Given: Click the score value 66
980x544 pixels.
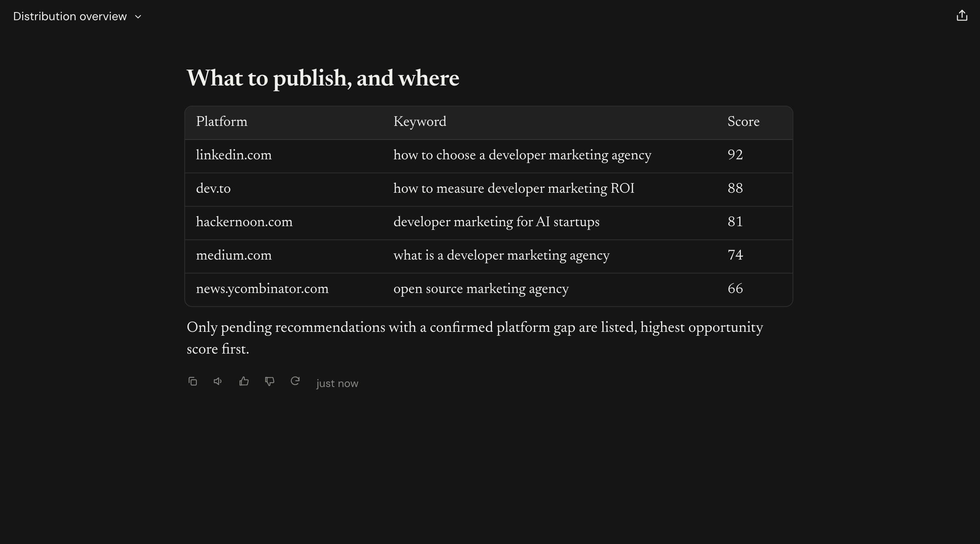Looking at the screenshot, I should pyautogui.click(x=735, y=288).
